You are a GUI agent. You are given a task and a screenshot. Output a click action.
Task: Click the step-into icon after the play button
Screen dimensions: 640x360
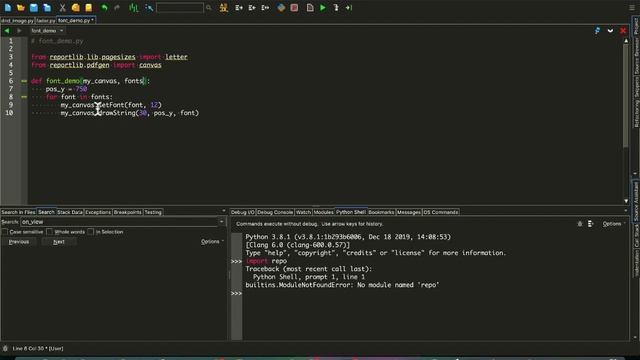336,7
